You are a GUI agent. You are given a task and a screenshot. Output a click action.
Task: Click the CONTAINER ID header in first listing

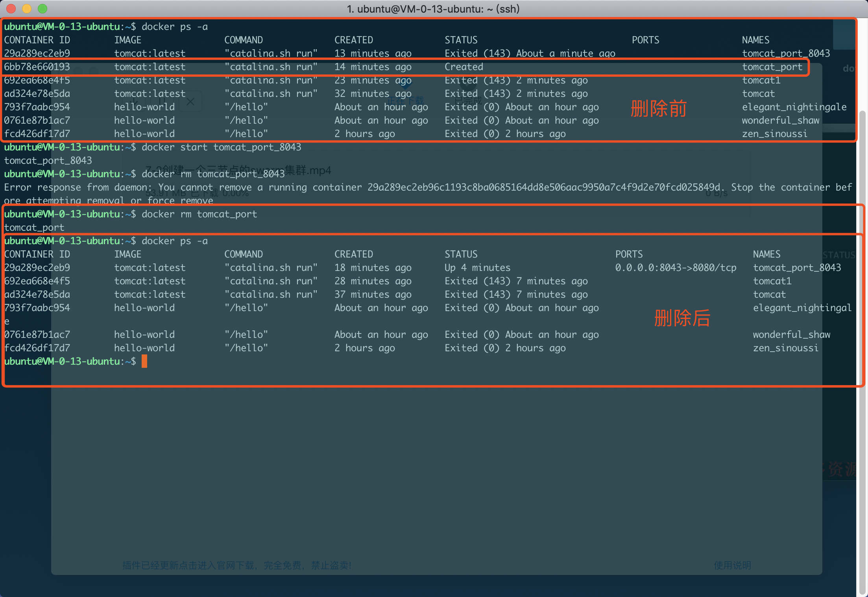(37, 40)
